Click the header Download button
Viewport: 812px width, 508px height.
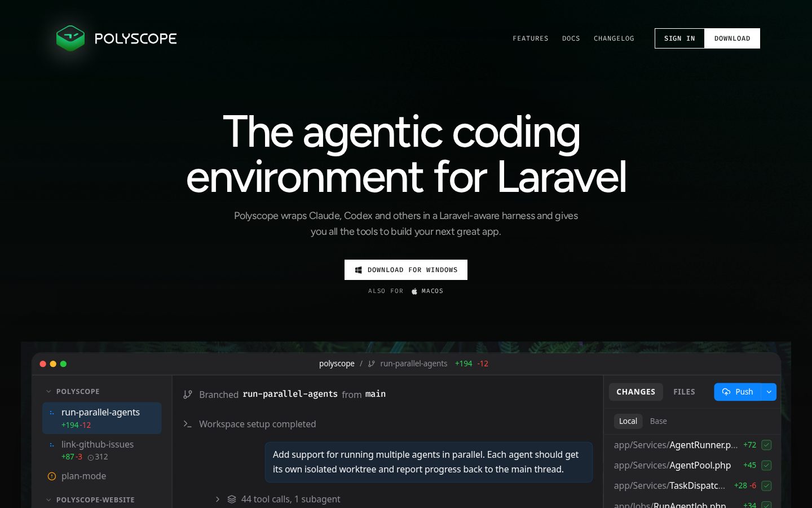tap(732, 38)
